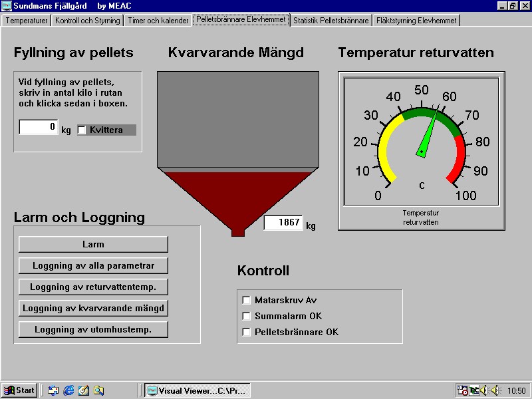532x399 pixels.
Task: Select the Pelletsbrännare Elevhemmet tab
Action: click(241, 19)
